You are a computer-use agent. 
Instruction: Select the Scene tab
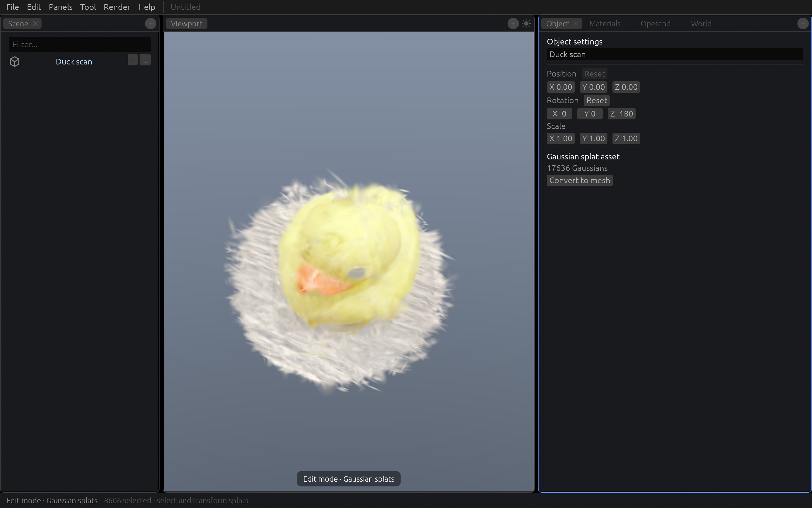click(18, 23)
